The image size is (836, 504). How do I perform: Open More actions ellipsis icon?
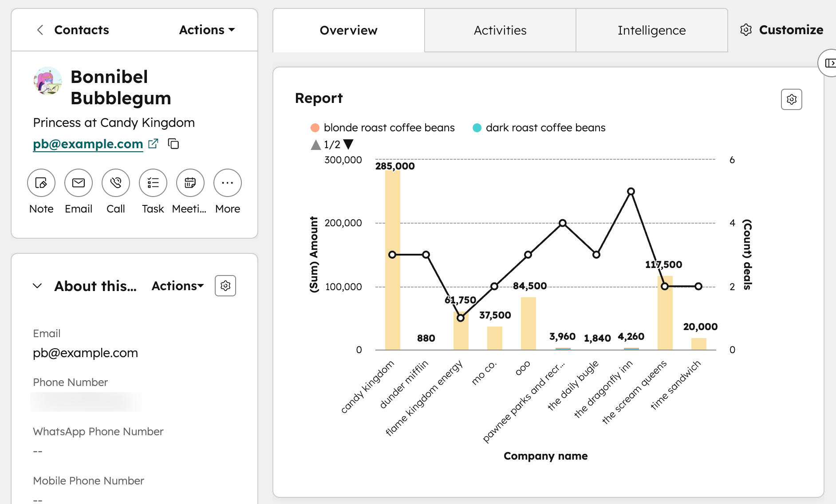pos(228,183)
